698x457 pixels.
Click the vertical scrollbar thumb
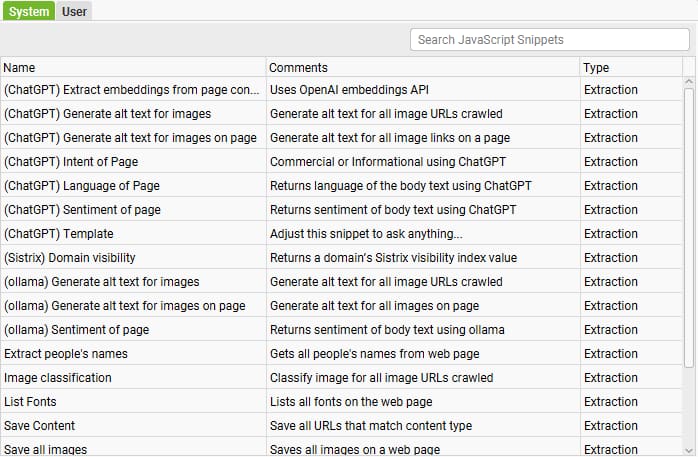point(689,227)
